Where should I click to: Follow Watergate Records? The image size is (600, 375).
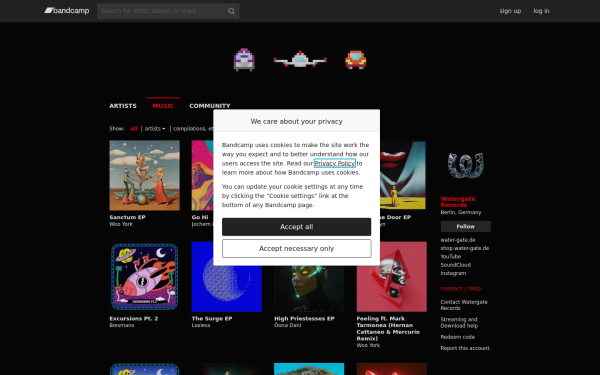pos(466,227)
